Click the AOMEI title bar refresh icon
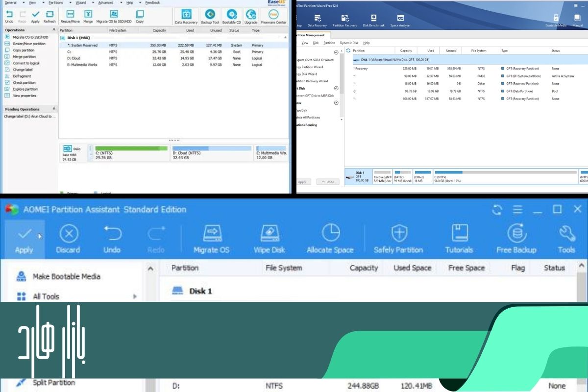The width and height of the screenshot is (588, 392). [497, 210]
